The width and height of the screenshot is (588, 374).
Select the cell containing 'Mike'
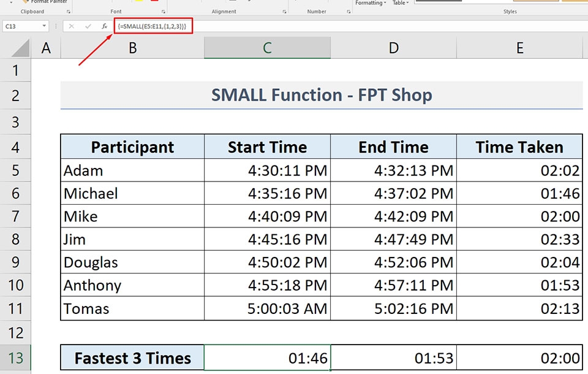132,216
